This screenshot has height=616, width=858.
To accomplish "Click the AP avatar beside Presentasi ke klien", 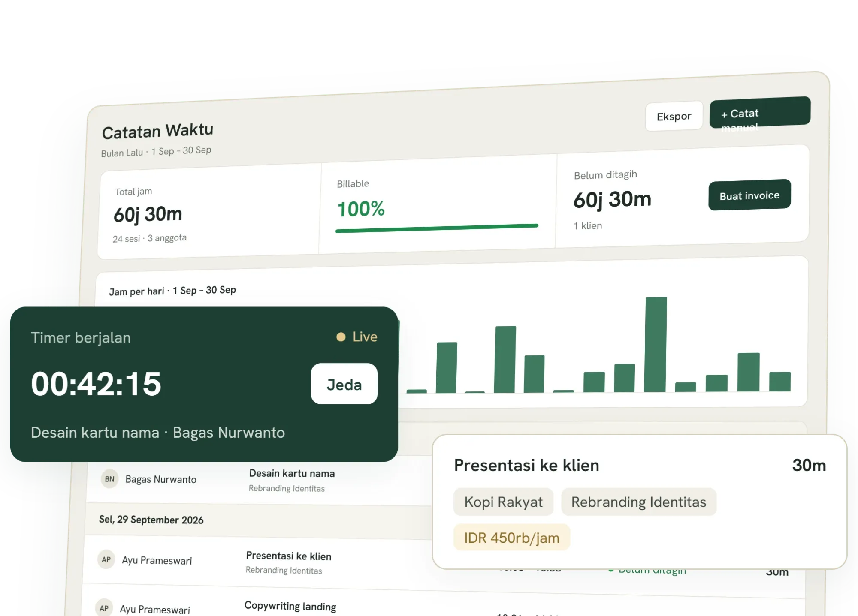I will (x=106, y=559).
